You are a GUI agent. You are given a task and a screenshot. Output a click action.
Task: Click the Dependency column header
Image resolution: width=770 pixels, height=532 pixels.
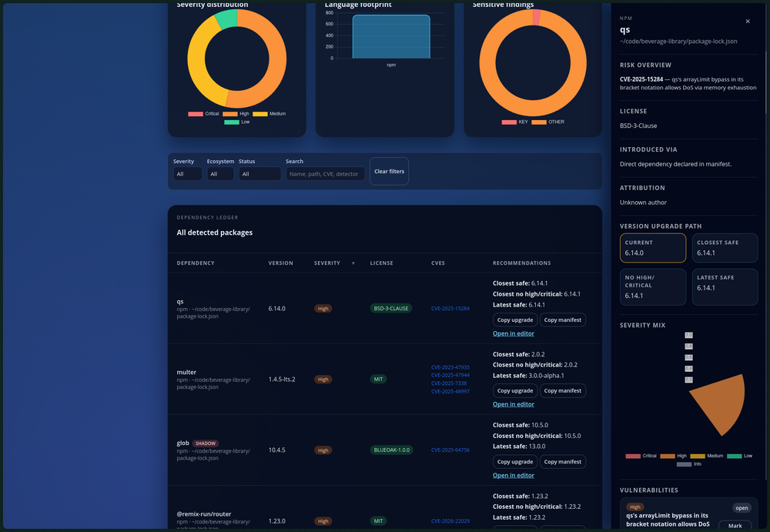(196, 263)
